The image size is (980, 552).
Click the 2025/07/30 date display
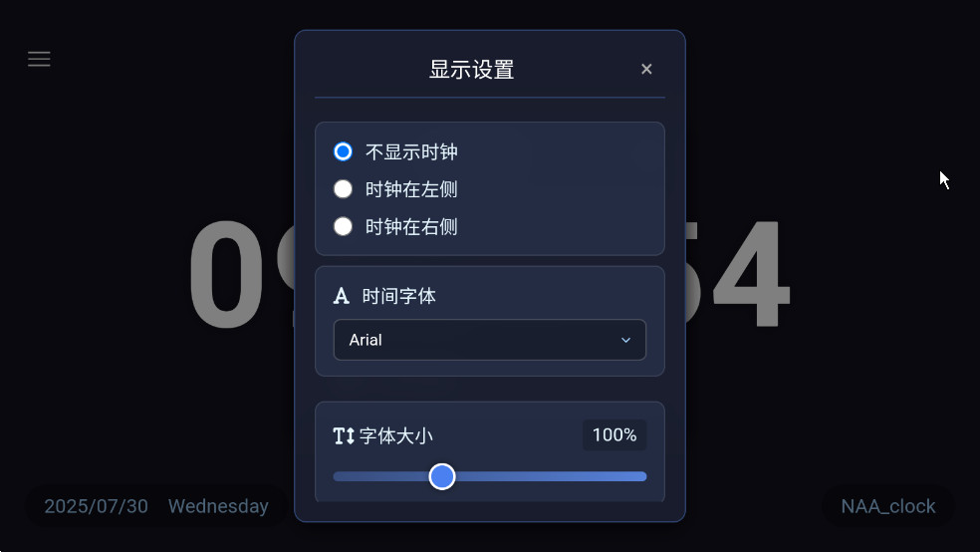[x=96, y=506]
